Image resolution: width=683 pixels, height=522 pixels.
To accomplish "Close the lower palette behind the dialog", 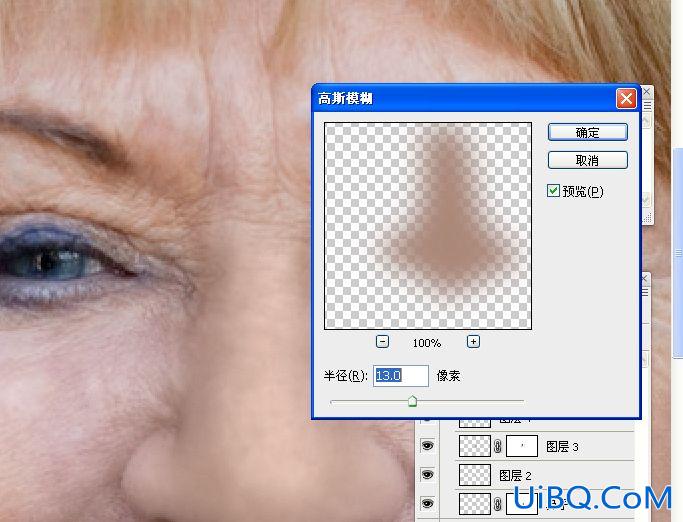I will (x=645, y=278).
